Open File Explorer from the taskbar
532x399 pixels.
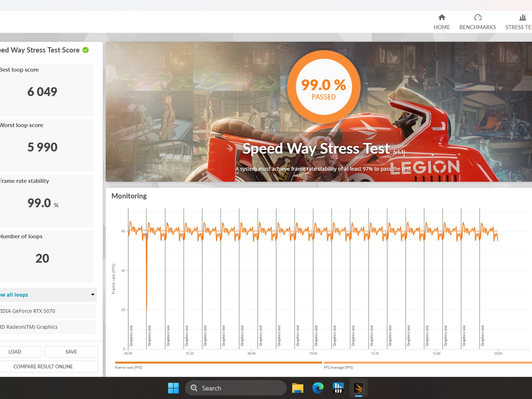coord(298,388)
